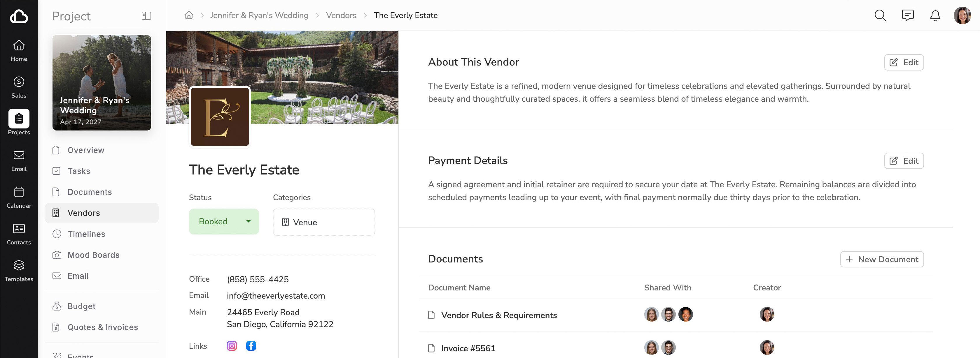This screenshot has height=358, width=980.
Task: Open Mood Boards in project menu
Action: (x=101, y=255)
